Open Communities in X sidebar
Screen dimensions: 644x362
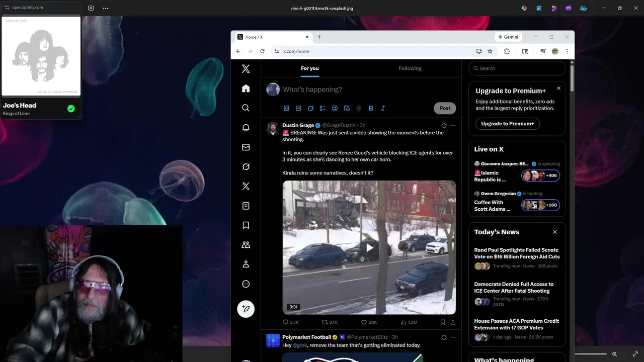pos(246,245)
